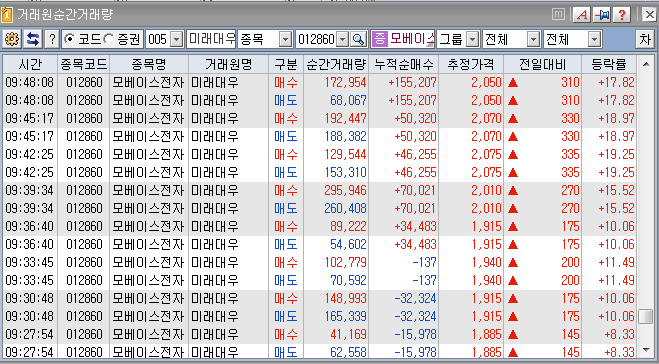The height and width of the screenshot is (364, 659).
Task: Expand the last 전체 dropdown beside 차 button
Action: point(594,40)
